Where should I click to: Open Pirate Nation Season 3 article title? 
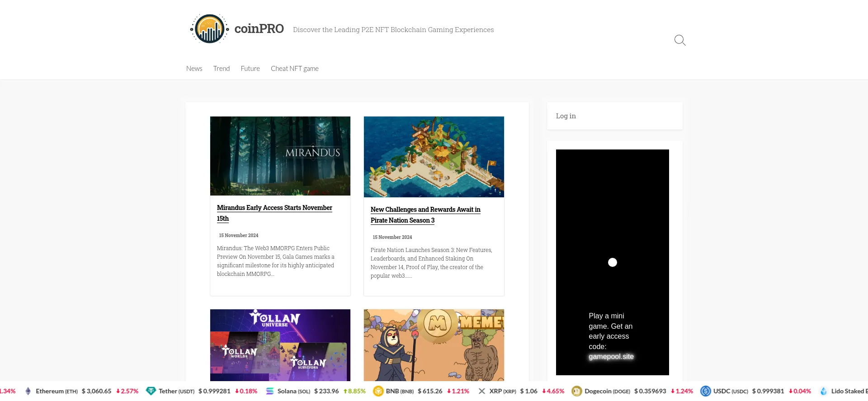(x=425, y=210)
